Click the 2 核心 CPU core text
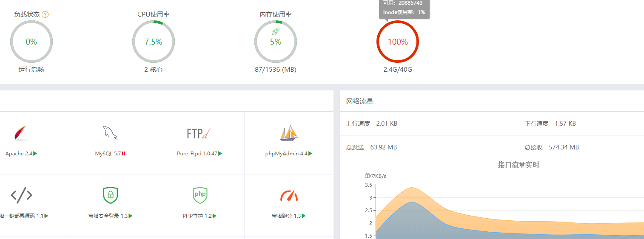 pyautogui.click(x=154, y=70)
